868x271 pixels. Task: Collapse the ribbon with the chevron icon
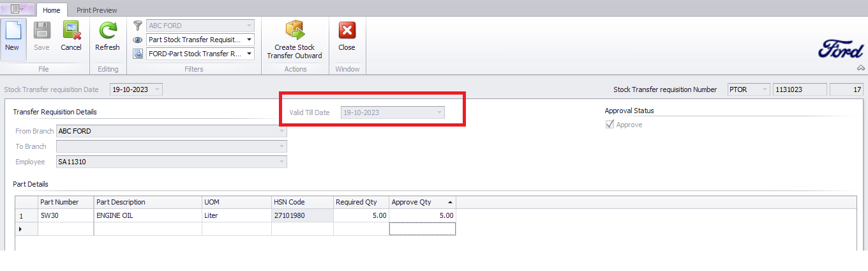[x=861, y=68]
